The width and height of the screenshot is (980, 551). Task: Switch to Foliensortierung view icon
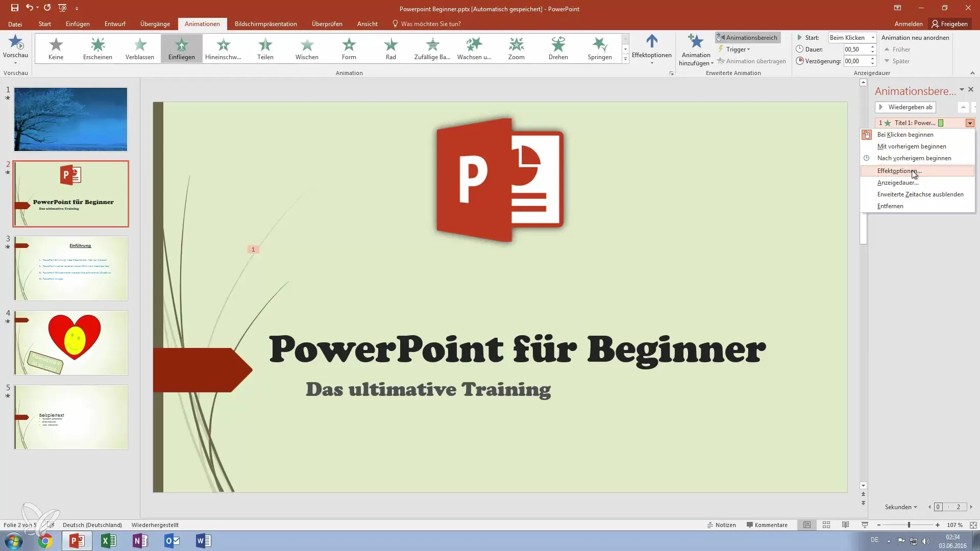[826, 525]
